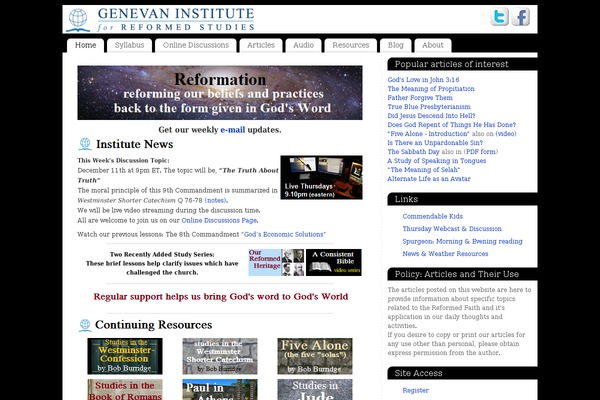Switch to Online Discussions tab
The width and height of the screenshot is (600, 400).
click(196, 45)
